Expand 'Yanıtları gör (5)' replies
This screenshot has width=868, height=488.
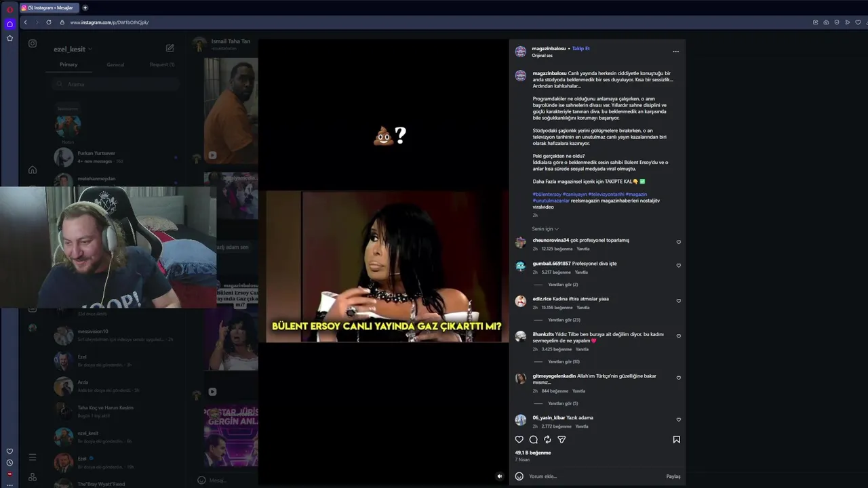[x=563, y=404]
